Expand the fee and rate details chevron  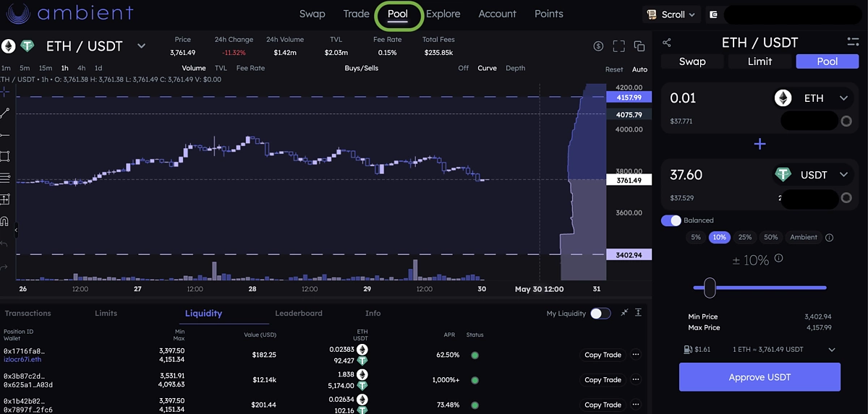[x=832, y=350]
